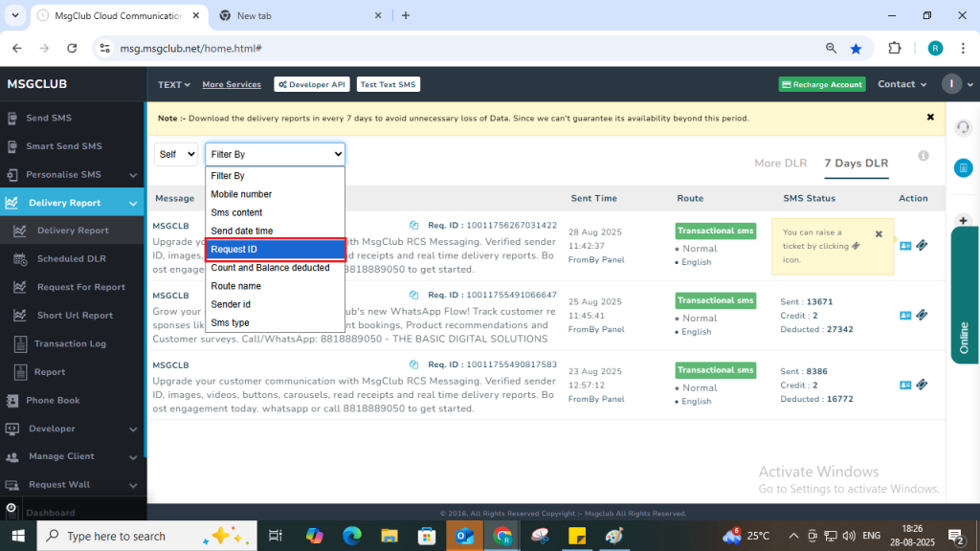Select Count and Balance deducted option

pyautogui.click(x=275, y=268)
